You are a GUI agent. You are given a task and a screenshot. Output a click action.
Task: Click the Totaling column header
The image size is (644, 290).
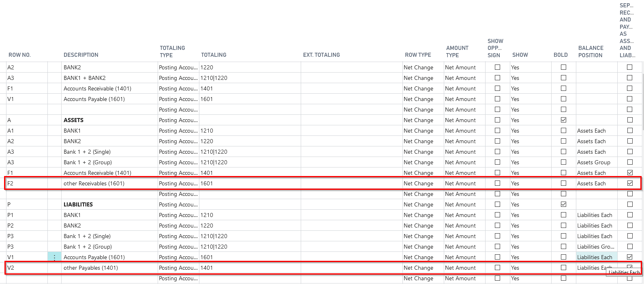[214, 55]
